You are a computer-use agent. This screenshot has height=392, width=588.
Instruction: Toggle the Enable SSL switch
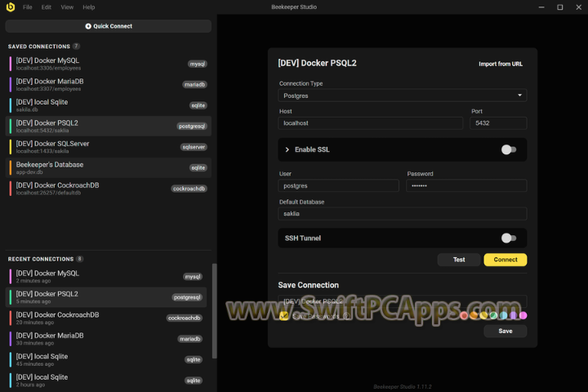(509, 149)
